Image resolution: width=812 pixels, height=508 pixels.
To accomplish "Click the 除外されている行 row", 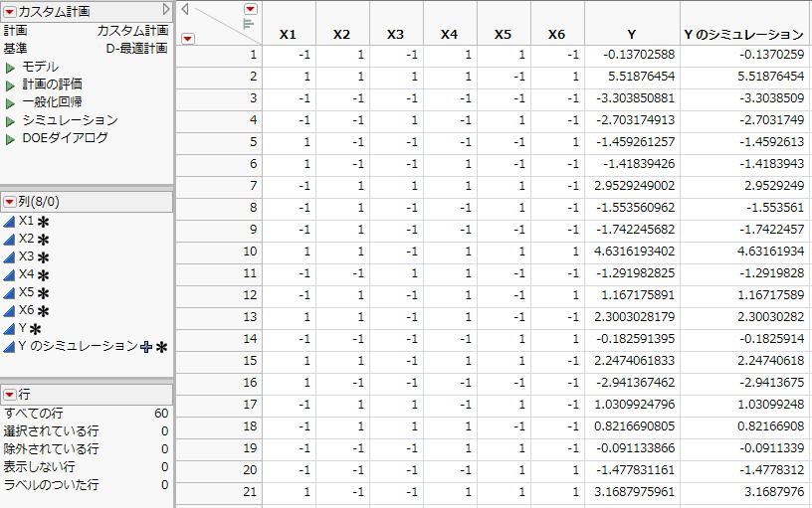I will 86,449.
